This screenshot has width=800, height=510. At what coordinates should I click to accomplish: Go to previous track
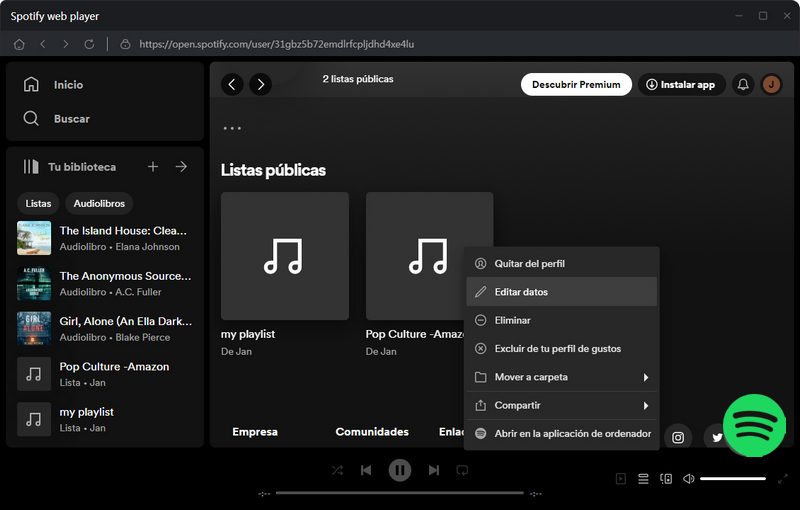(366, 470)
